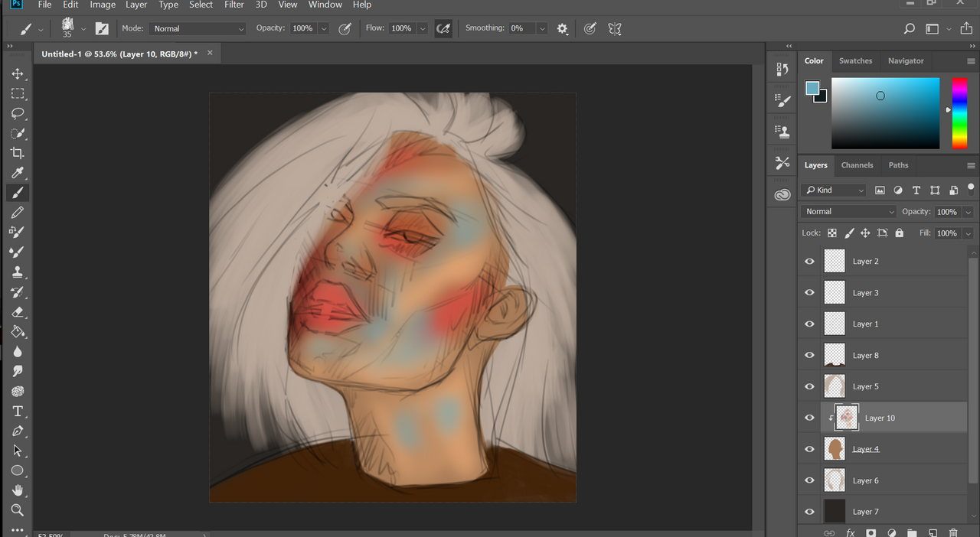
Task: Hide Layer 5 visibility eye
Action: point(809,387)
